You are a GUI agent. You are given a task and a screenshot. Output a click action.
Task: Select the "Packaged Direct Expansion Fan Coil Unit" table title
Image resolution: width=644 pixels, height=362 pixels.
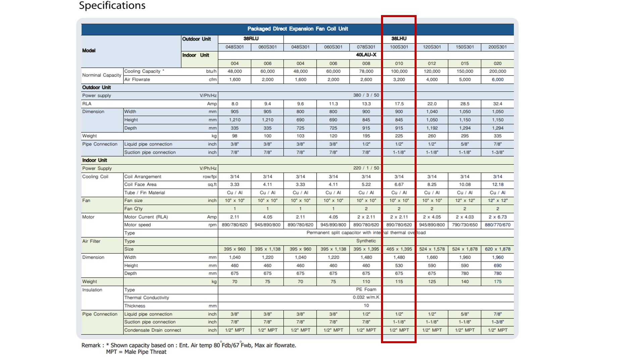298,29
